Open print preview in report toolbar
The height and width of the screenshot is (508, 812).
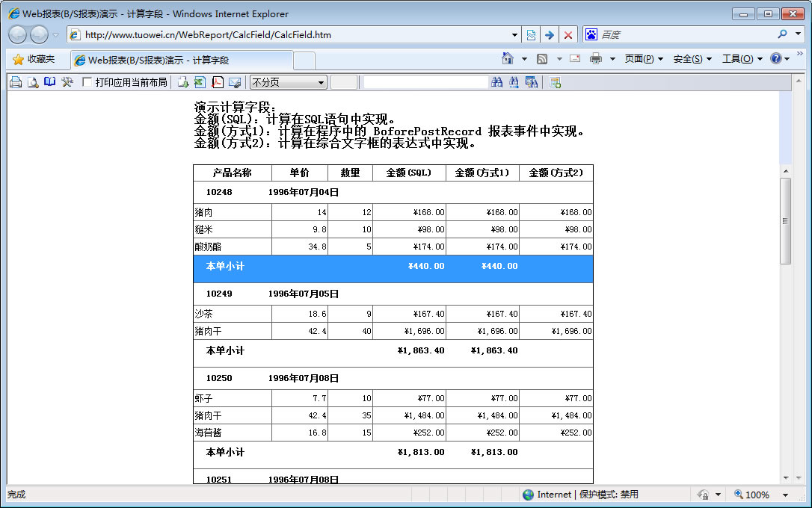click(33, 82)
